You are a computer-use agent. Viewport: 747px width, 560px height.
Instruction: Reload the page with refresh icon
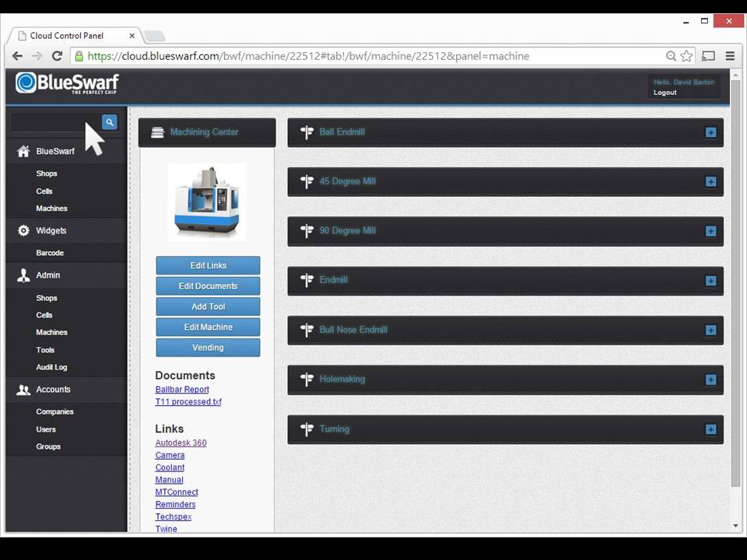(57, 56)
